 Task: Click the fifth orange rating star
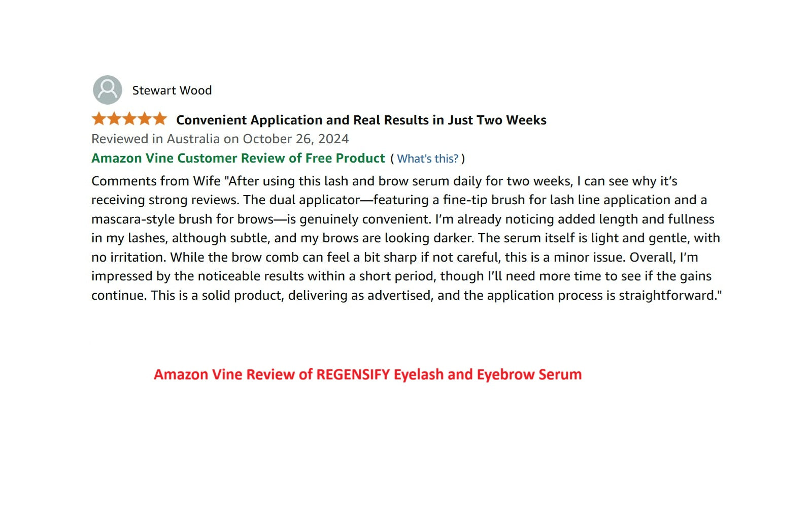[x=160, y=119]
